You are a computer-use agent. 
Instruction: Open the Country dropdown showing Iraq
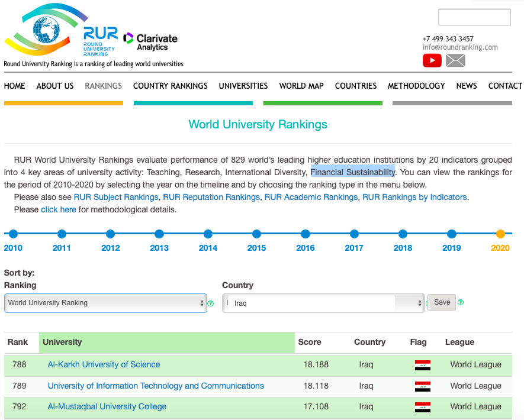[x=323, y=303]
